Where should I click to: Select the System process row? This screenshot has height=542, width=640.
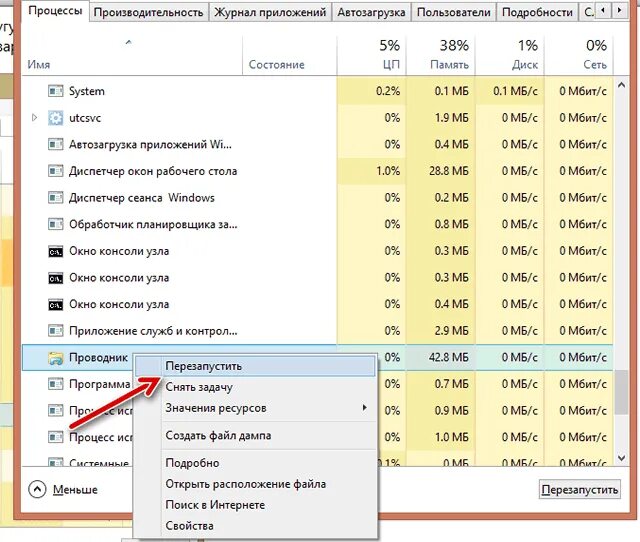318,91
